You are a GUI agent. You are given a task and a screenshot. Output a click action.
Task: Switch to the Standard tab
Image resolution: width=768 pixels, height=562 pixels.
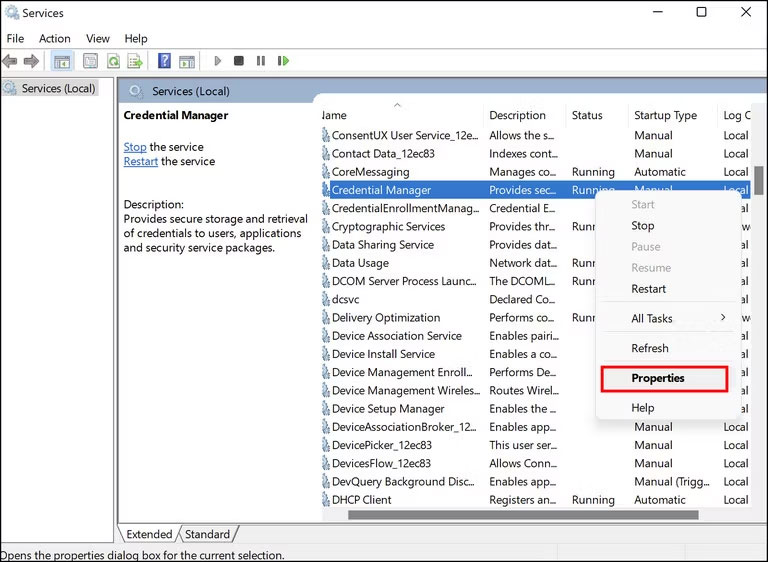pyautogui.click(x=207, y=534)
